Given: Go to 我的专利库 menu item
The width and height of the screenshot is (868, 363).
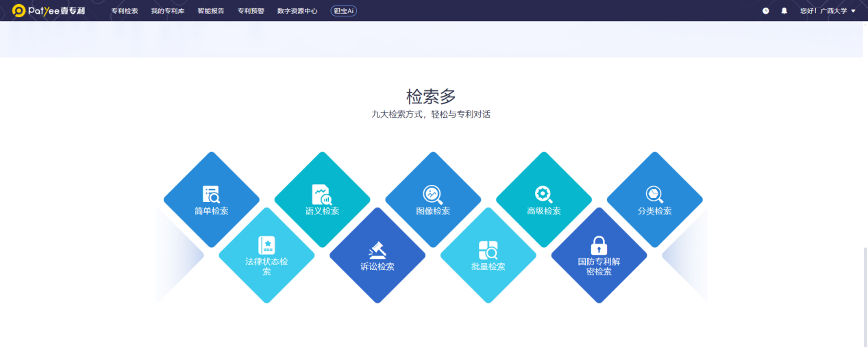Looking at the screenshot, I should pos(168,11).
